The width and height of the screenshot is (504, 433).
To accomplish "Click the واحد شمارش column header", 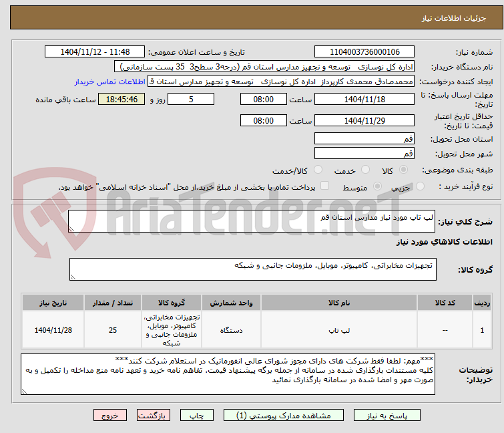I will (231, 303).
